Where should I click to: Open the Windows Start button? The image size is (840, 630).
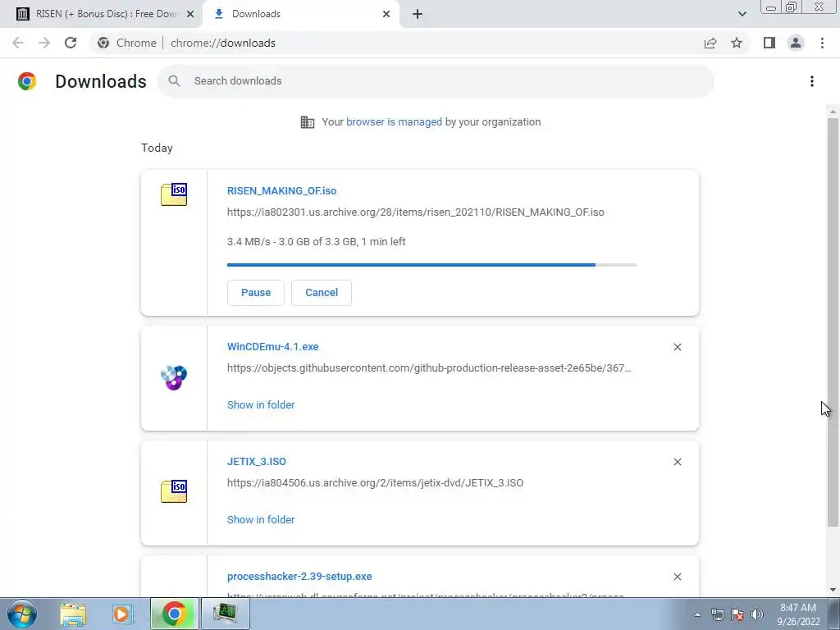point(22,614)
